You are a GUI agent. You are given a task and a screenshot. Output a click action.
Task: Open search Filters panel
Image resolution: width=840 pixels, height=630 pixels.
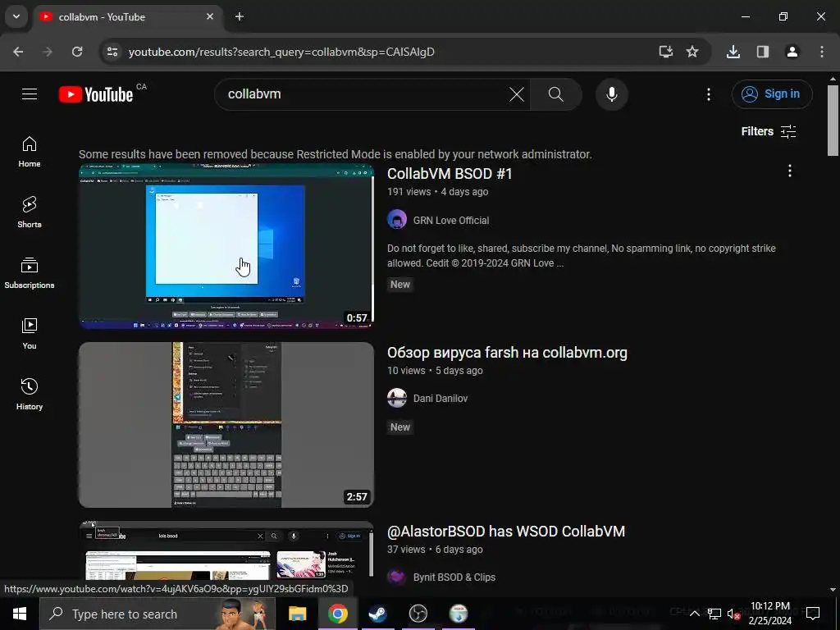pos(768,131)
